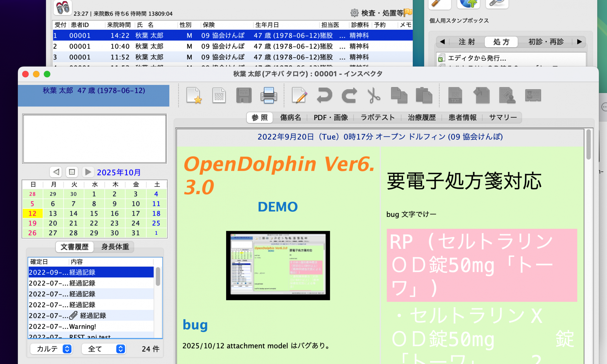607x364 pixels.
Task: Click the undo arrow icon
Action: click(324, 96)
